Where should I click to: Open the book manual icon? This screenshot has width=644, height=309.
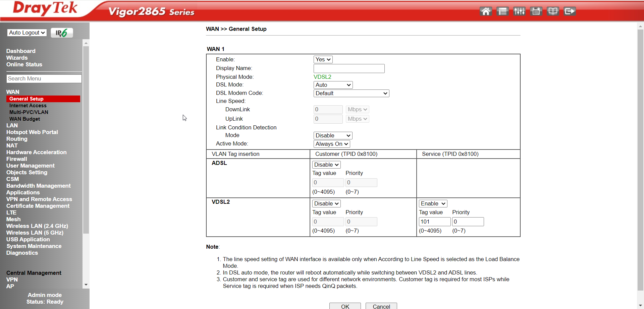pos(552,11)
